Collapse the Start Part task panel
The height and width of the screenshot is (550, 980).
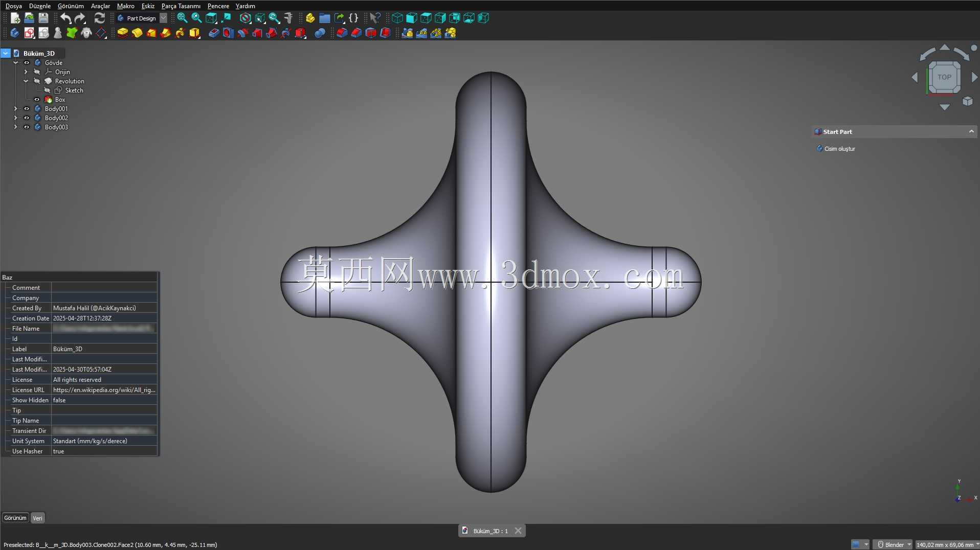(x=971, y=132)
